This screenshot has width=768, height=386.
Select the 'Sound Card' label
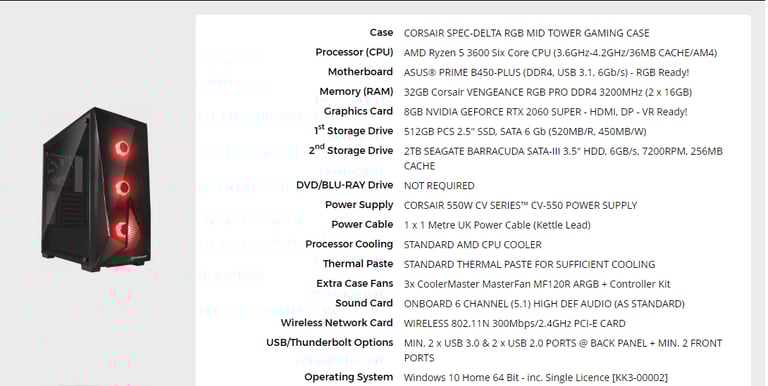[x=364, y=303]
